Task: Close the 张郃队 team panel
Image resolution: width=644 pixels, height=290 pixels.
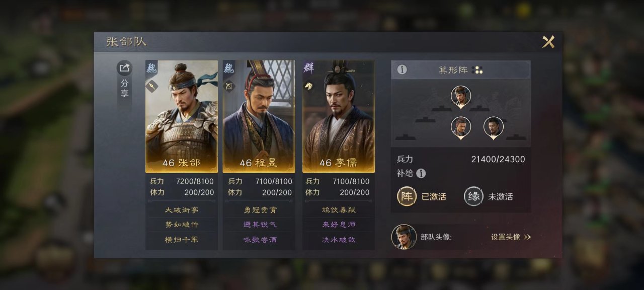Action: (x=548, y=42)
